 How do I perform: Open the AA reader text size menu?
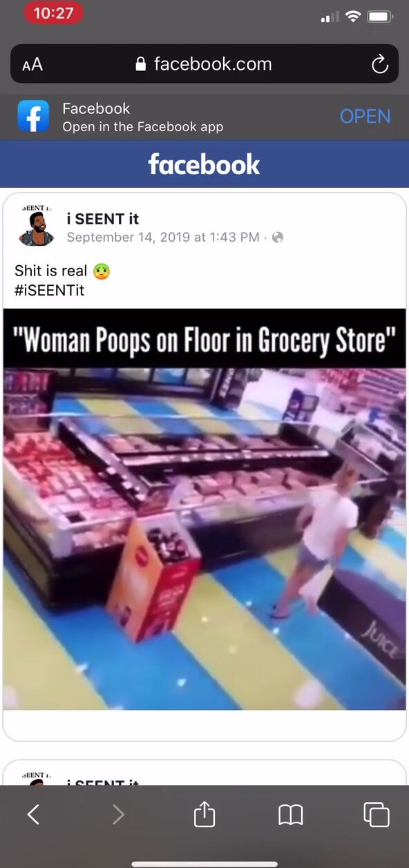click(x=32, y=64)
